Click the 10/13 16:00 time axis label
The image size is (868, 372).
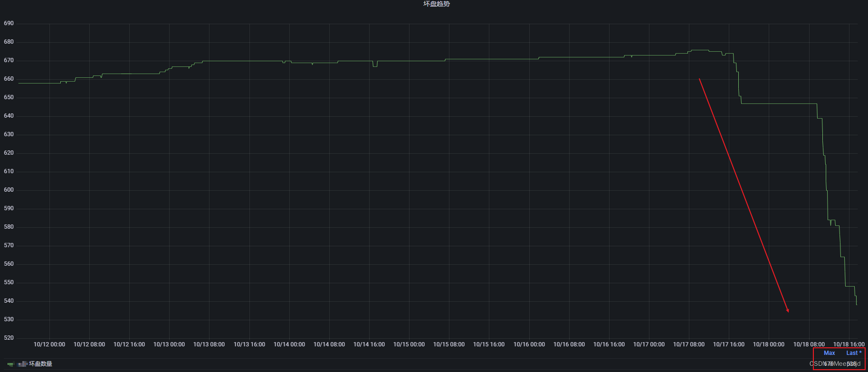(249, 344)
